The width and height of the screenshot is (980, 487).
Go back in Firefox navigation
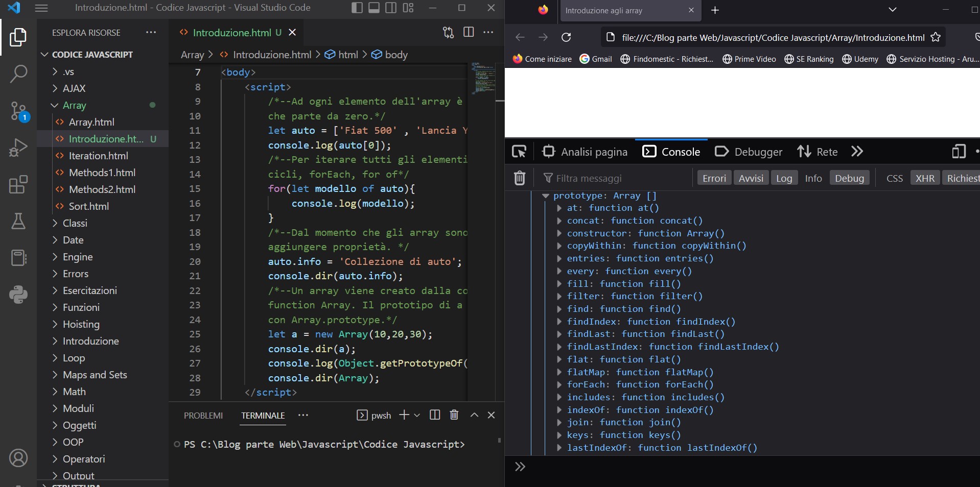pos(520,37)
